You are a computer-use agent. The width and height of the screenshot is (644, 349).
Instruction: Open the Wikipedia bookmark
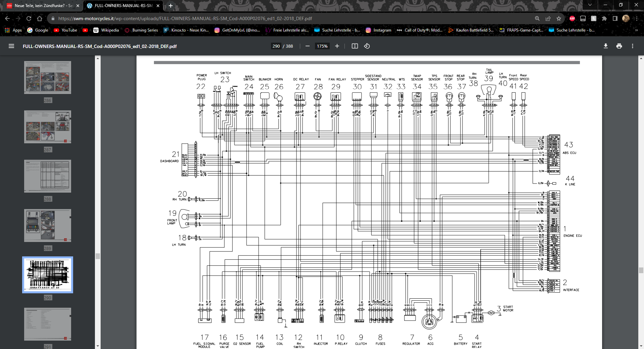106,30
